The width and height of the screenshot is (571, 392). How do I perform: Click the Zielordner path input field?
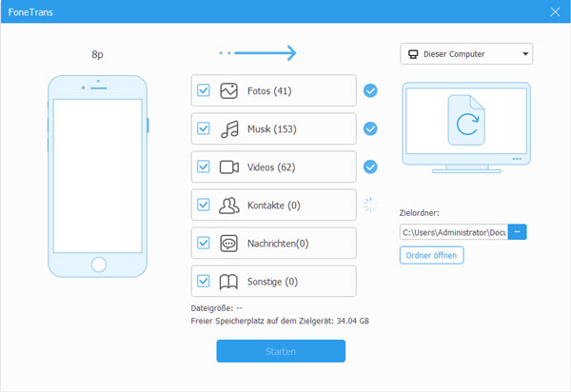point(453,231)
